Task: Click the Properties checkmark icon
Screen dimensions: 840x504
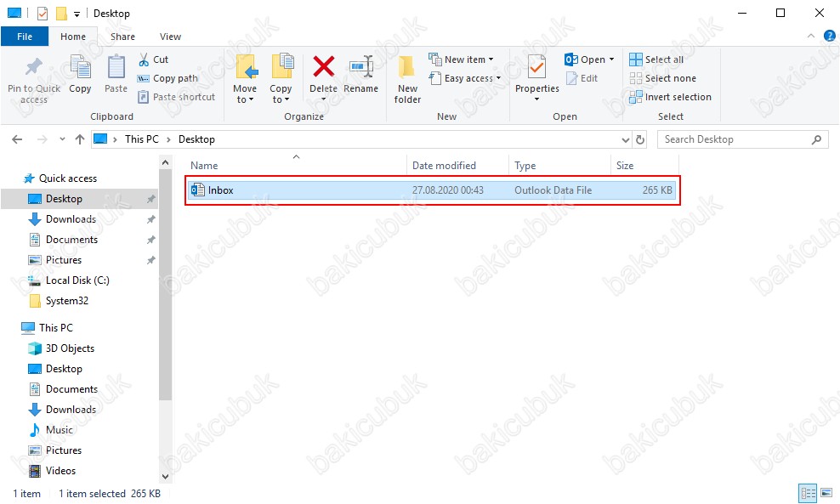Action: (x=536, y=67)
